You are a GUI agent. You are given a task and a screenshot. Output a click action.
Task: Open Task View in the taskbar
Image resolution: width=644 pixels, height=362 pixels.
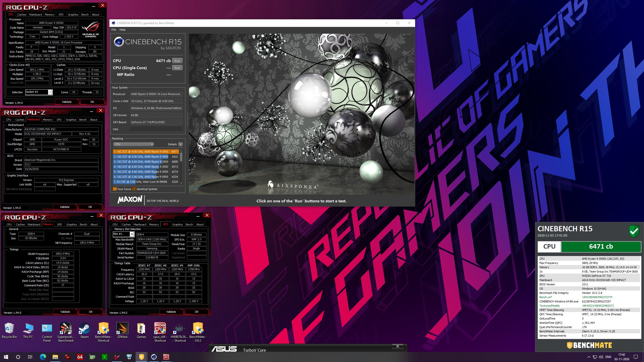pyautogui.click(x=30, y=357)
